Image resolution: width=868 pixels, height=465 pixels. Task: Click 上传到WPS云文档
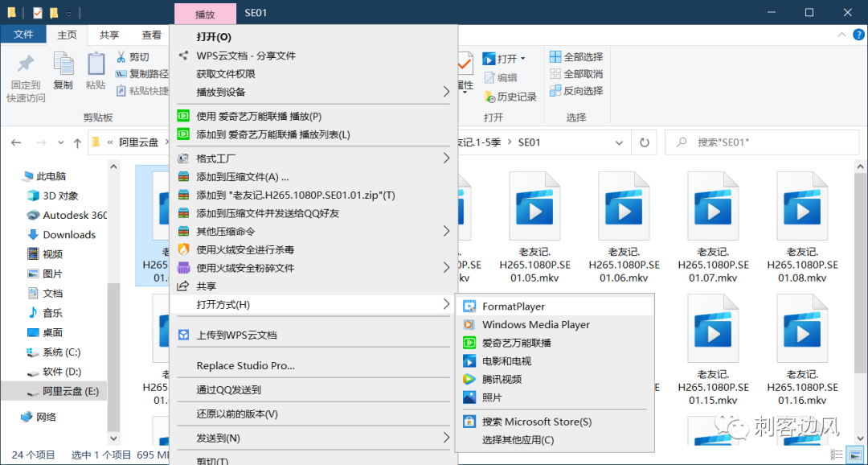coord(313,335)
